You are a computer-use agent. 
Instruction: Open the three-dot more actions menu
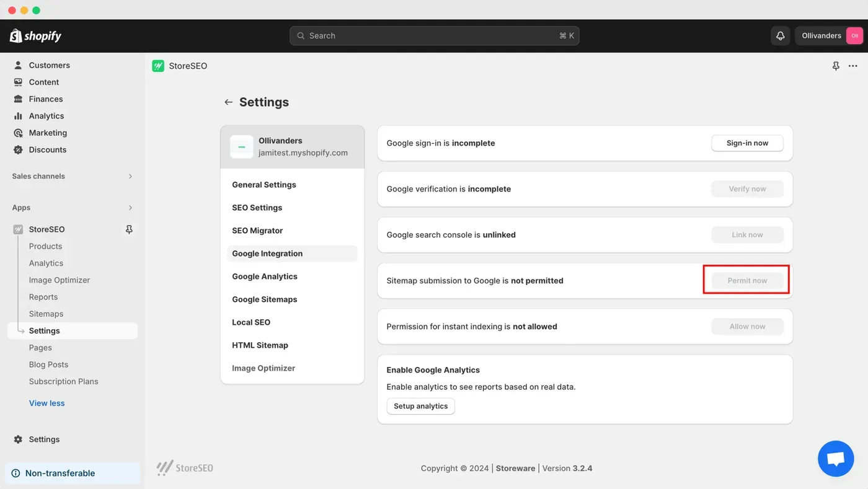[853, 66]
